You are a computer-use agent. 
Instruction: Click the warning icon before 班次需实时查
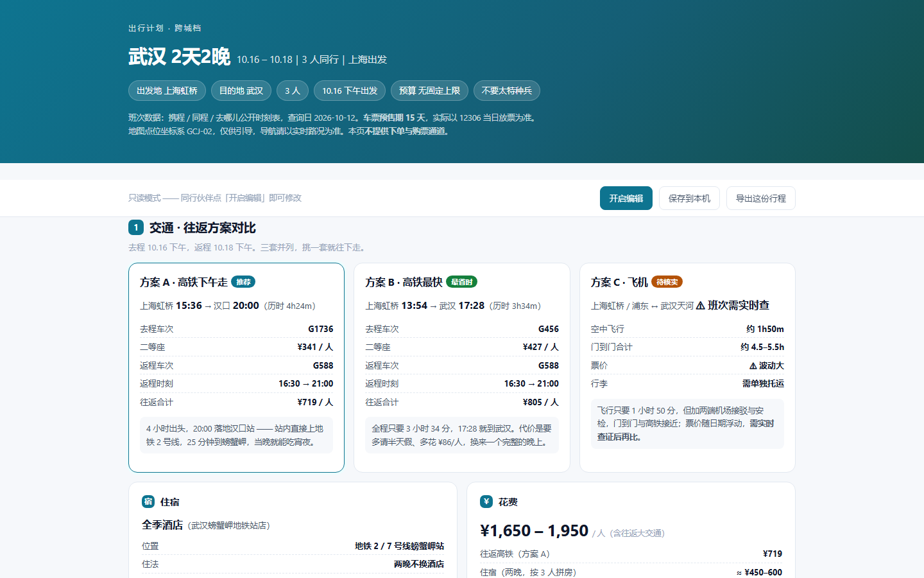click(701, 306)
